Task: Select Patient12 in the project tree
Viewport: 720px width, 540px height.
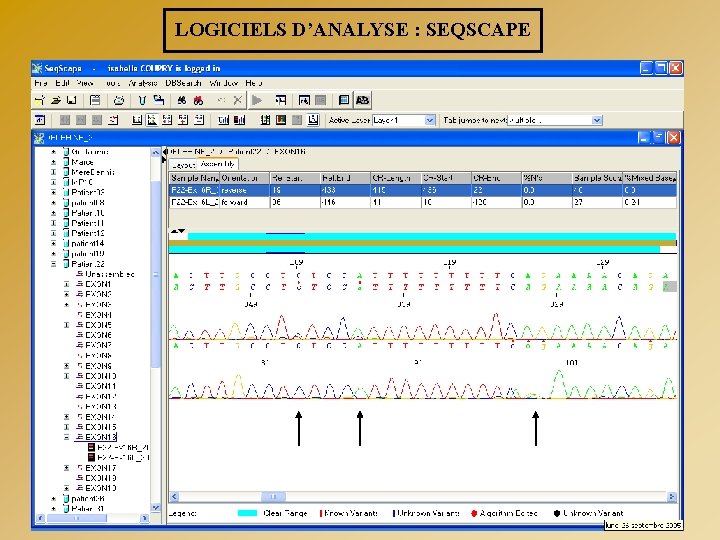Action: [x=88, y=233]
